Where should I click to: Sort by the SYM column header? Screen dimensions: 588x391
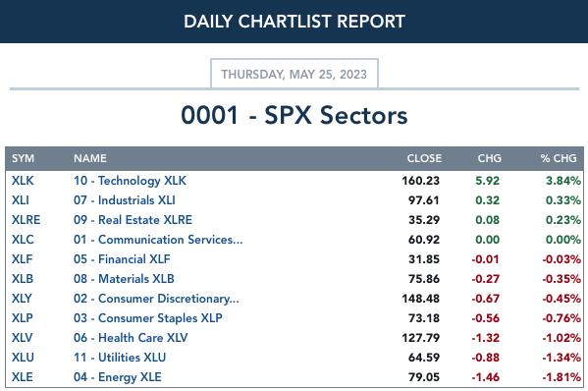23,158
